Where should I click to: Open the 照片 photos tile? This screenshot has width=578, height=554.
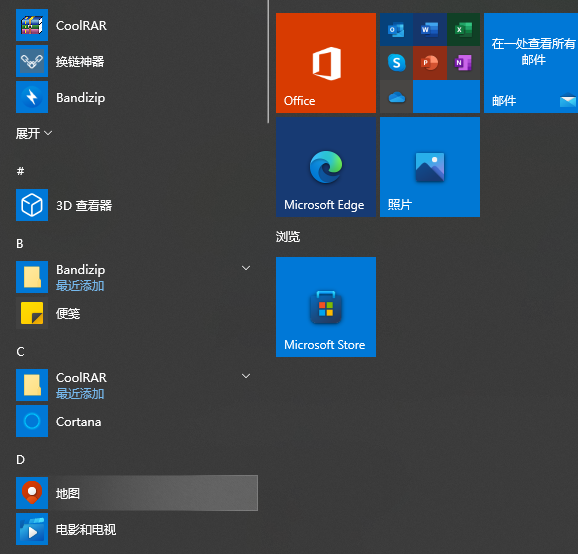(430, 167)
